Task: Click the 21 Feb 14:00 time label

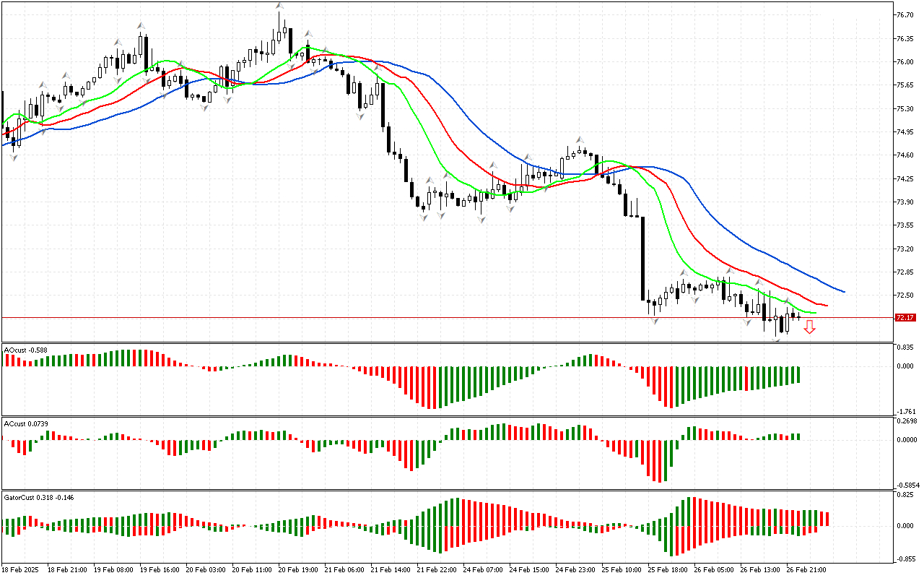Action: point(391,570)
